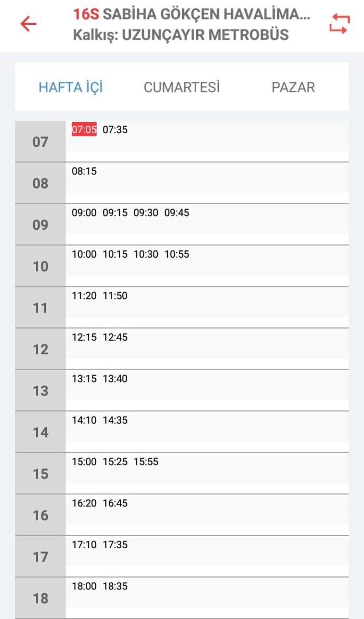Tap the 18:35 departure time
The width and height of the screenshot is (364, 619).
click(115, 586)
